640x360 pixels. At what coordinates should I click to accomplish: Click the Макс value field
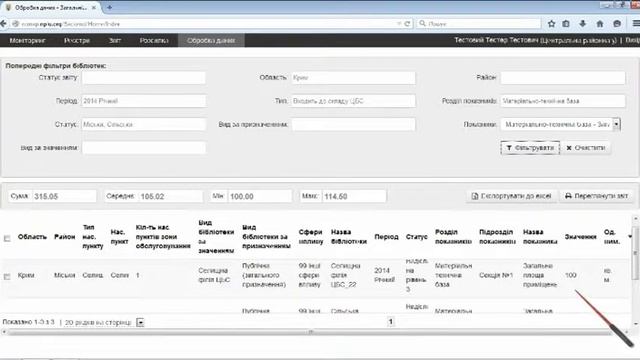(354, 196)
